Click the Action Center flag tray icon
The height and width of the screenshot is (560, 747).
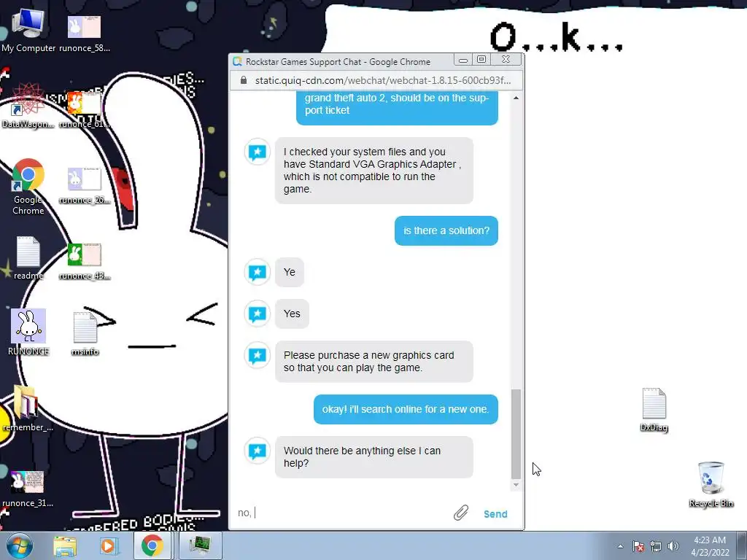tap(638, 547)
